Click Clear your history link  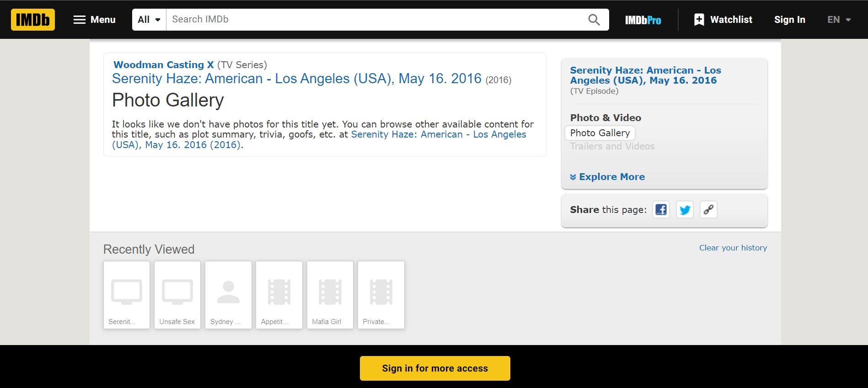(733, 248)
